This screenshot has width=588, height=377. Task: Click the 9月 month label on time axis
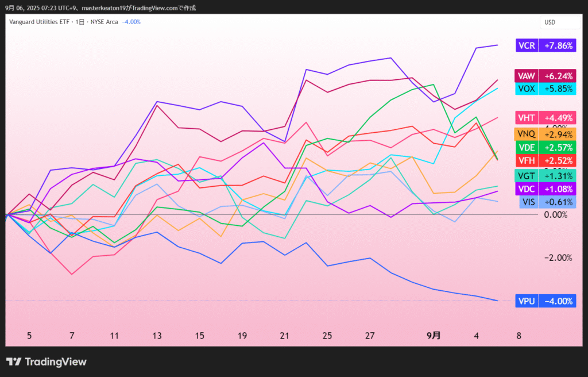click(434, 336)
